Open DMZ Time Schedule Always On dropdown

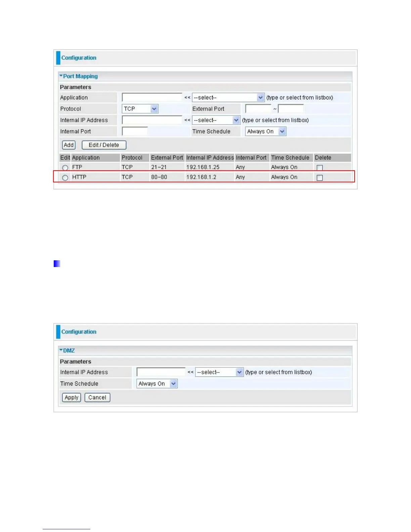click(157, 384)
